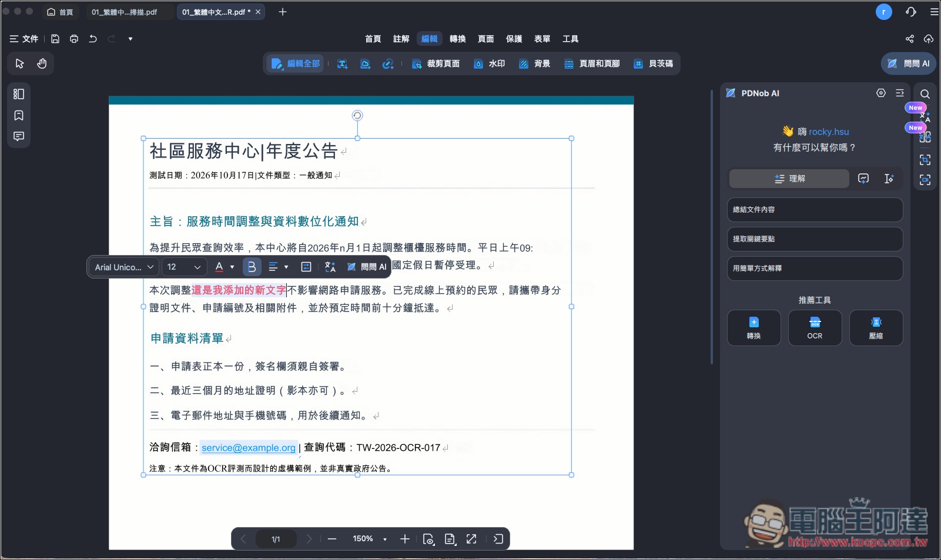Click the print icon

pos(74,39)
